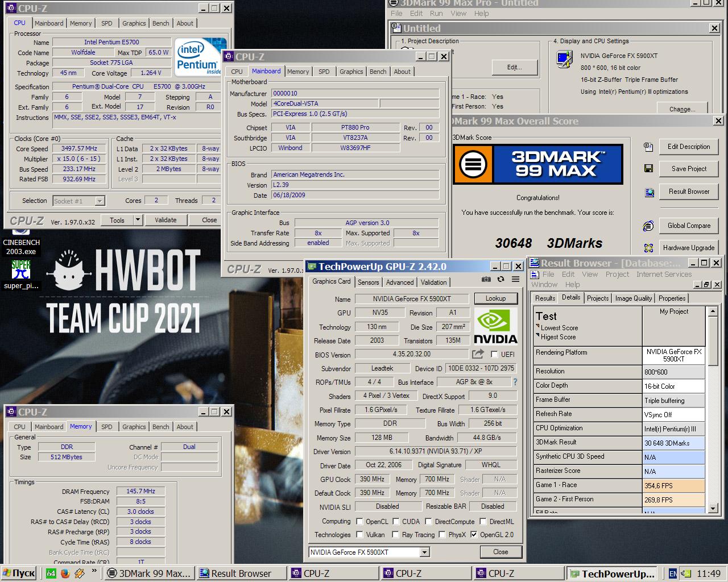Click the GPU-Z screenshot camera icon
The image size is (728, 582).
(486, 279)
